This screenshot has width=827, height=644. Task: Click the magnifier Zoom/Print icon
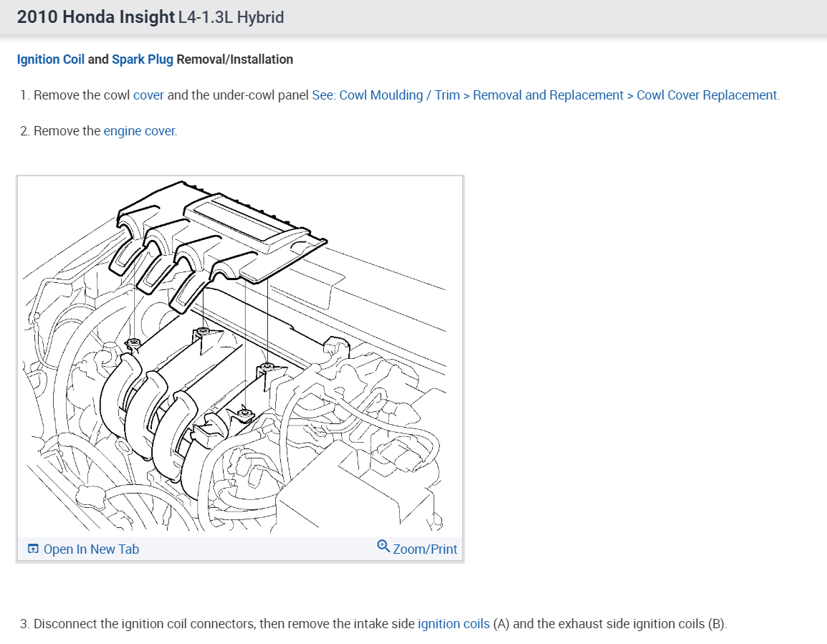383,547
